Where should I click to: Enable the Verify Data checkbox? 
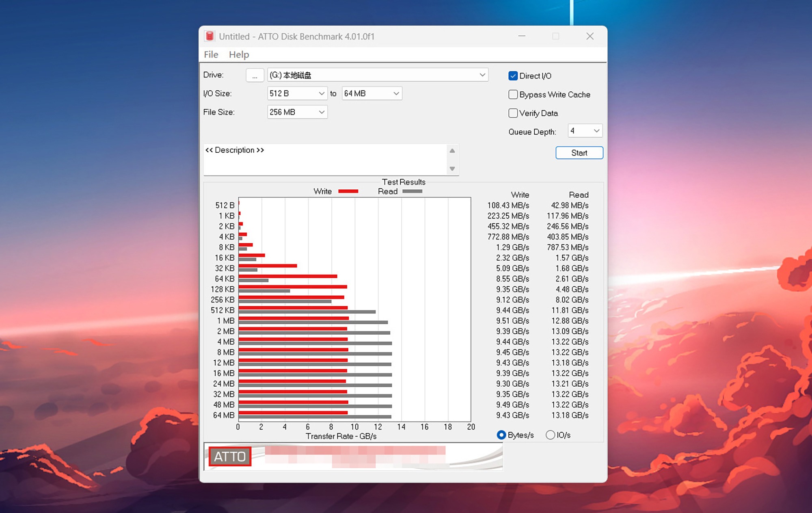point(513,113)
